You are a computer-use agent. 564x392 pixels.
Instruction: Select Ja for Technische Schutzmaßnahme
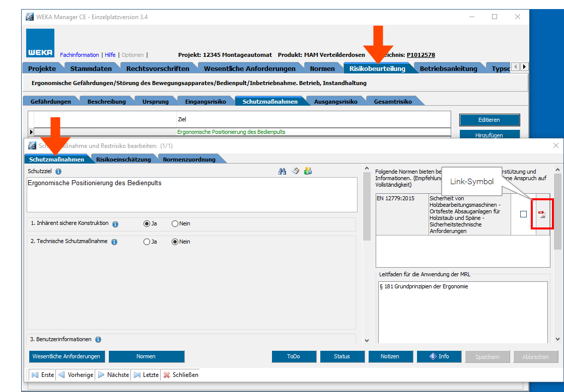click(147, 242)
